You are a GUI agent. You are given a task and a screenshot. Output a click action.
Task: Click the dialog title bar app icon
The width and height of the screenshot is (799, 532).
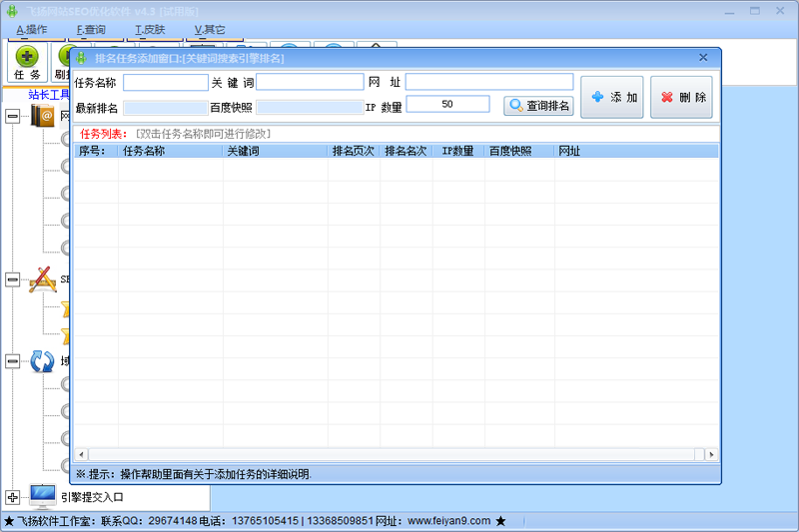(x=81, y=58)
